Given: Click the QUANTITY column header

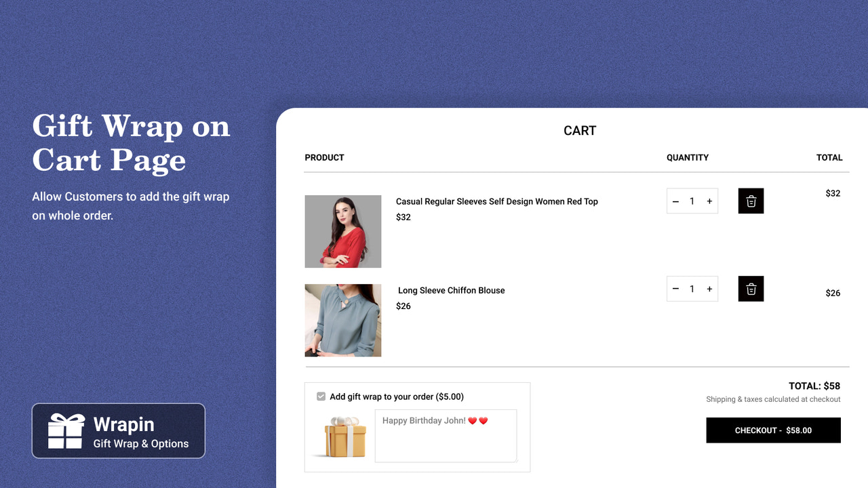Looking at the screenshot, I should pyautogui.click(x=688, y=157).
